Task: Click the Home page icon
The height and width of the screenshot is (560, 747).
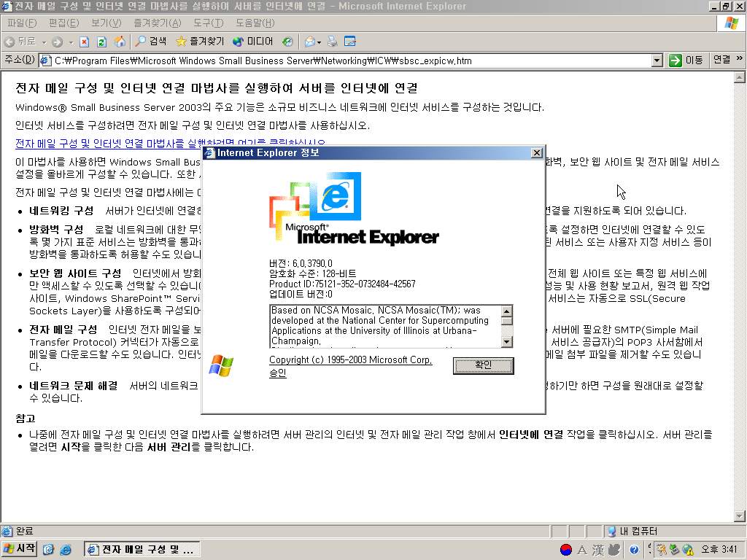Action: [x=120, y=42]
